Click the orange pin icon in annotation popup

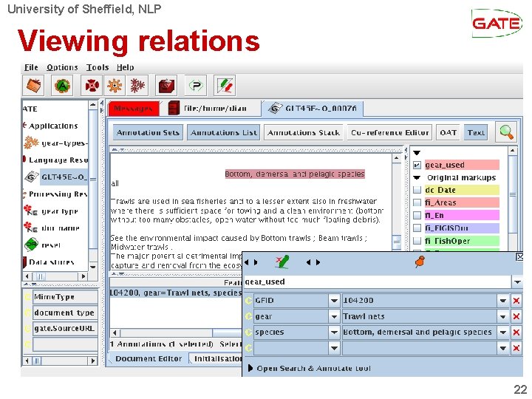click(x=420, y=262)
